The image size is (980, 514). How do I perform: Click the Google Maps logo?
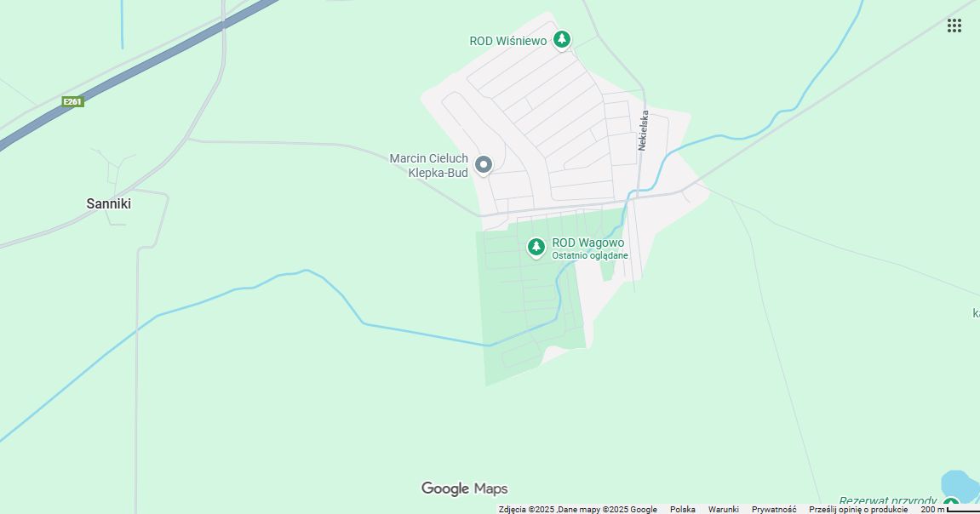click(x=464, y=488)
